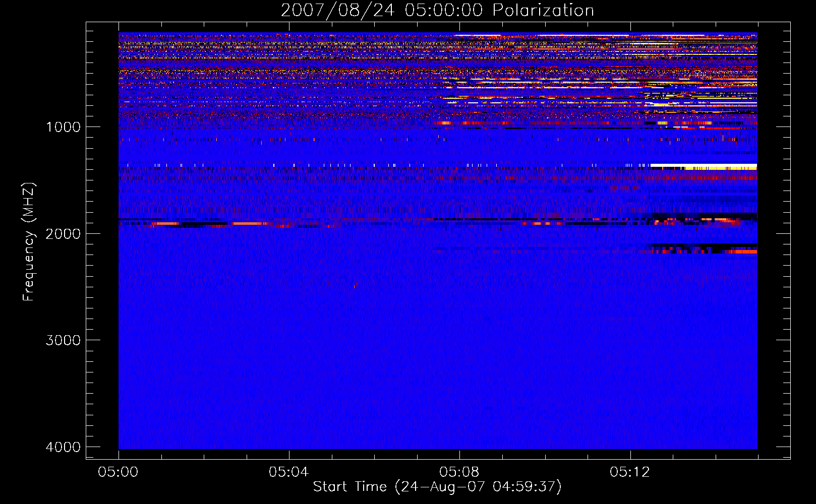The height and width of the screenshot is (504, 816).
Task: Click the '05:04' time tick label
Action: (289, 472)
